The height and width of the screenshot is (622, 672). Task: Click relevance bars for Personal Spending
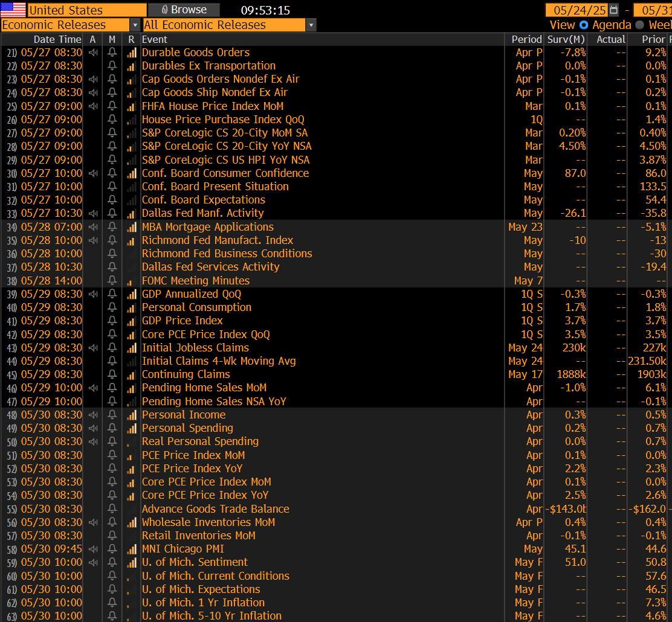132,428
